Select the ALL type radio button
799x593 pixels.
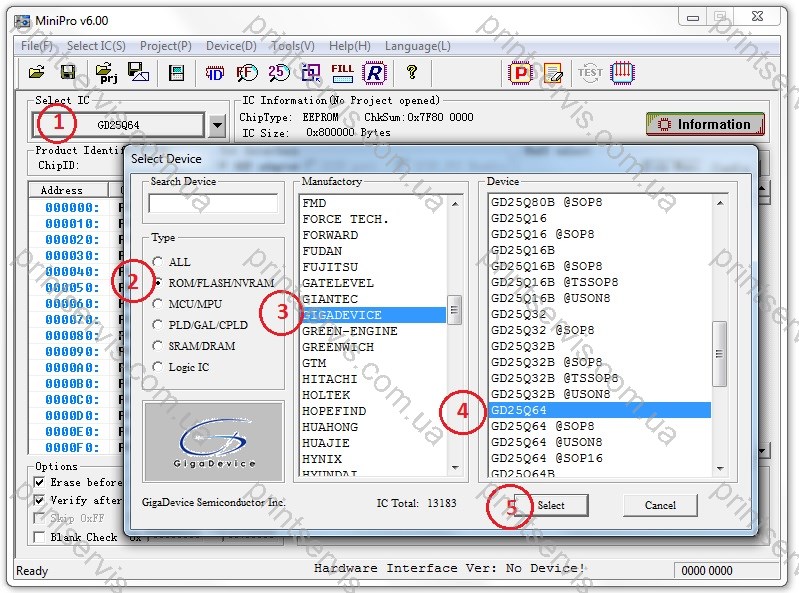[158, 262]
